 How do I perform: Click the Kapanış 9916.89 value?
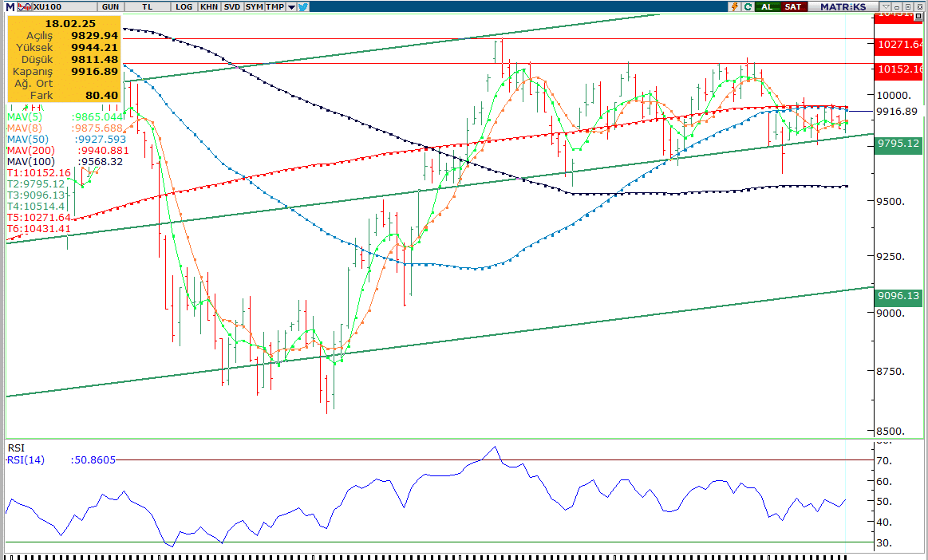click(95, 72)
